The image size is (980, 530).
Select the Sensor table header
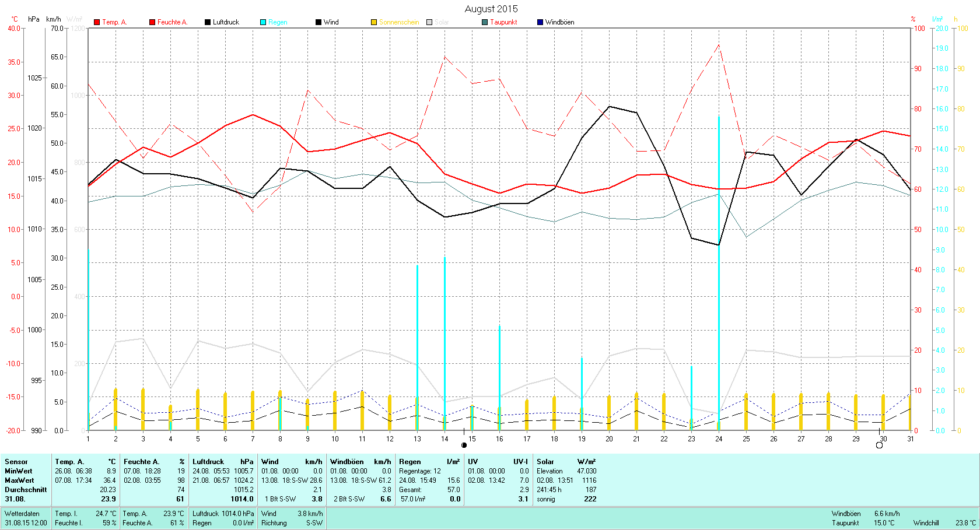16,462
